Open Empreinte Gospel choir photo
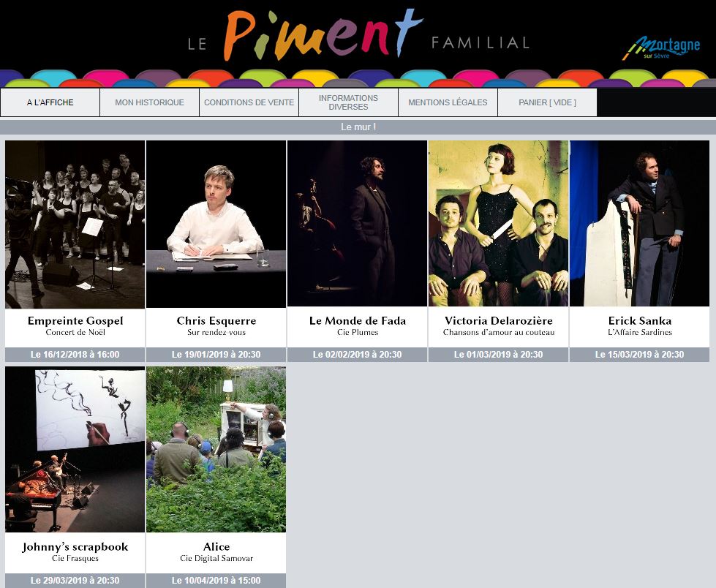716x588 pixels. click(x=75, y=224)
